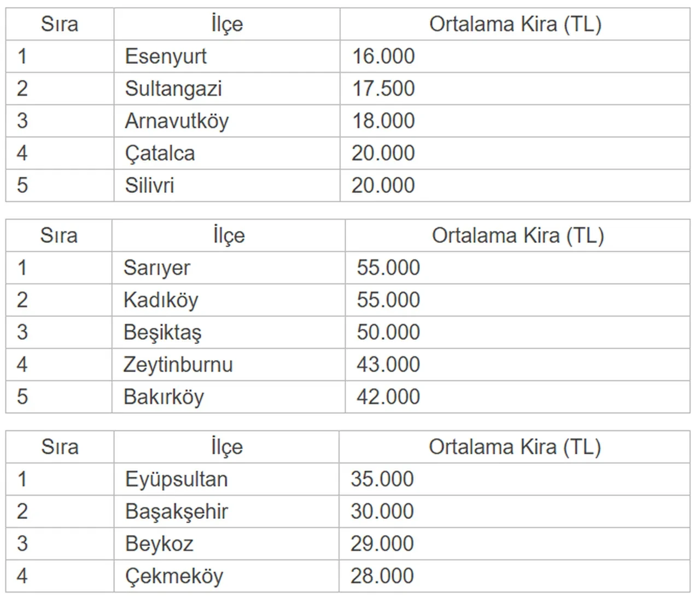700x602 pixels.
Task: Click the Eyüpsultan district cell
Action: [176, 479]
